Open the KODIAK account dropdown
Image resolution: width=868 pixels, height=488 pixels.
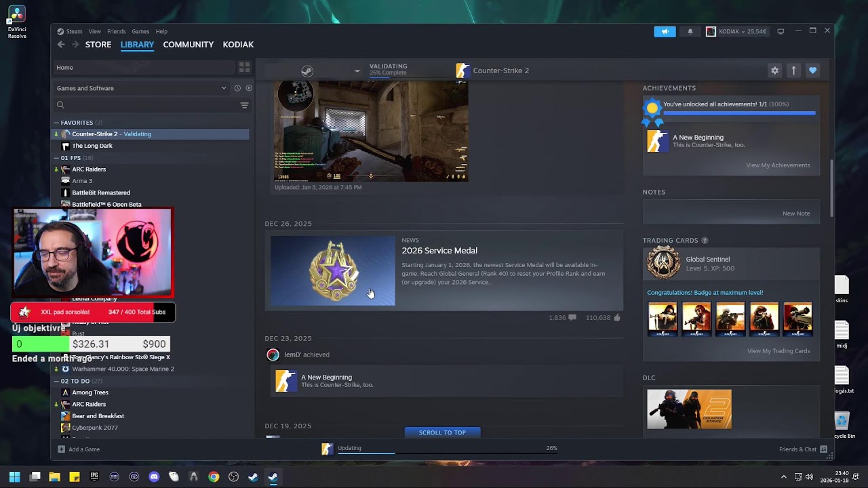pyautogui.click(x=736, y=31)
